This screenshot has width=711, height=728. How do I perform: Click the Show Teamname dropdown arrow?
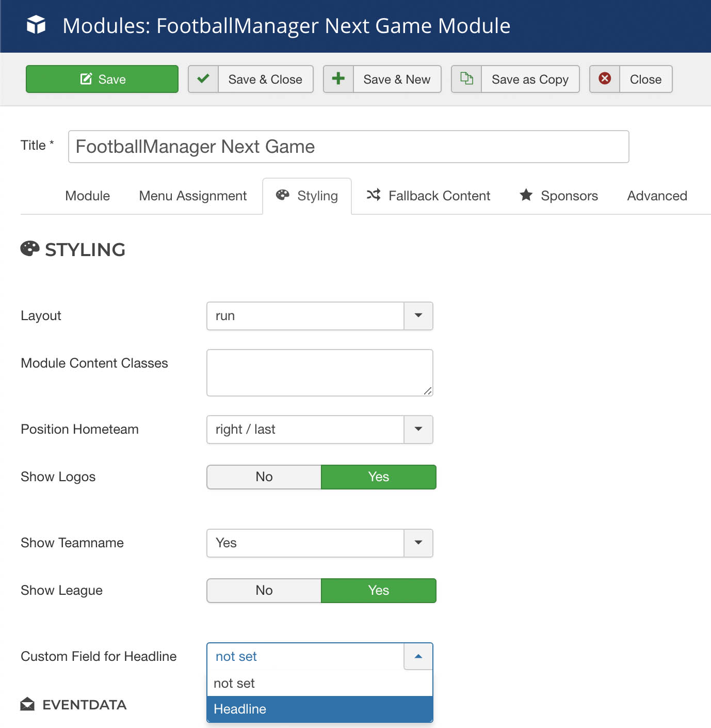[418, 543]
